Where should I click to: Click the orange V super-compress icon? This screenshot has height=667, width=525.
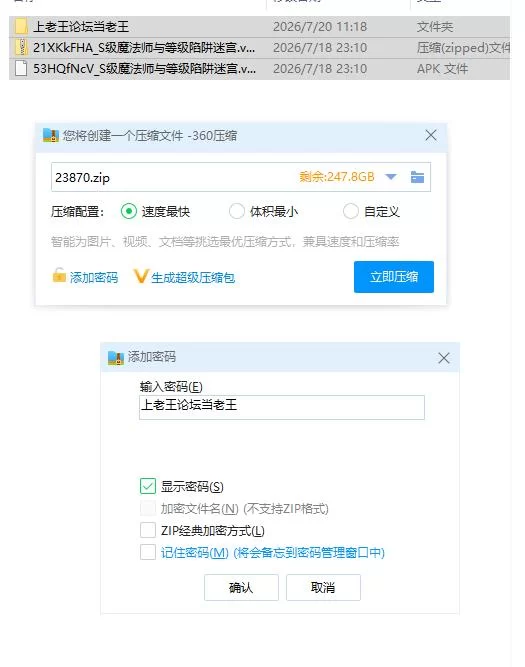pyautogui.click(x=141, y=276)
